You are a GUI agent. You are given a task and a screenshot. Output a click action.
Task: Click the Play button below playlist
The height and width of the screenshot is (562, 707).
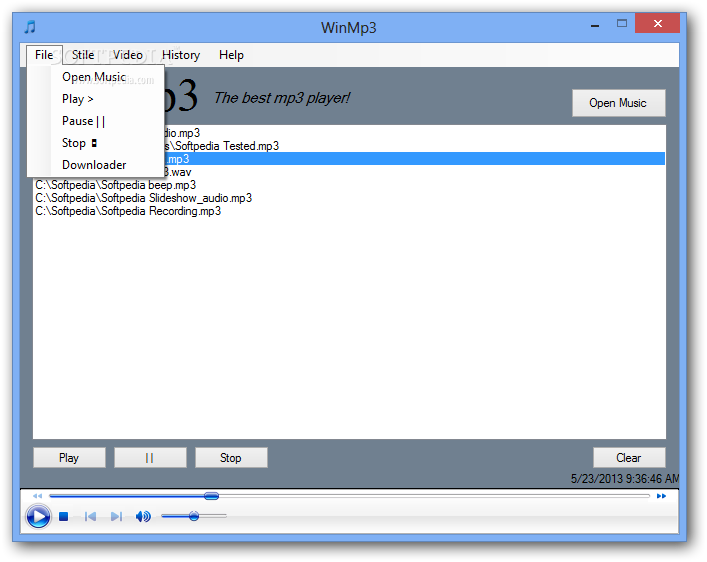pos(69,458)
